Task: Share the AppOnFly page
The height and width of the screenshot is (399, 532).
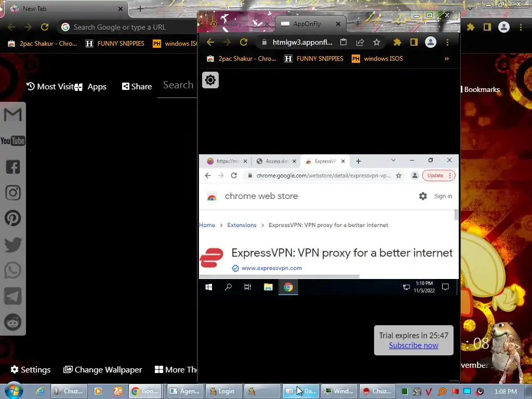Action: click(x=360, y=42)
